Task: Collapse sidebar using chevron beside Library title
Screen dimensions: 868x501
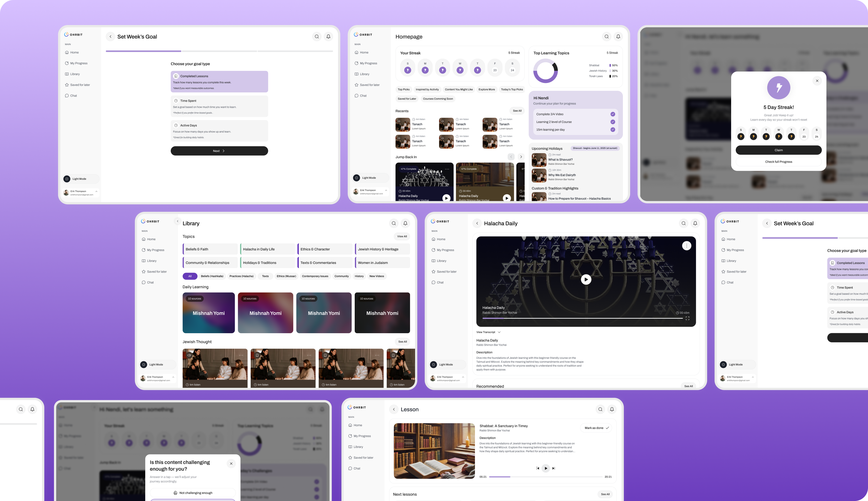Action: [x=177, y=221]
